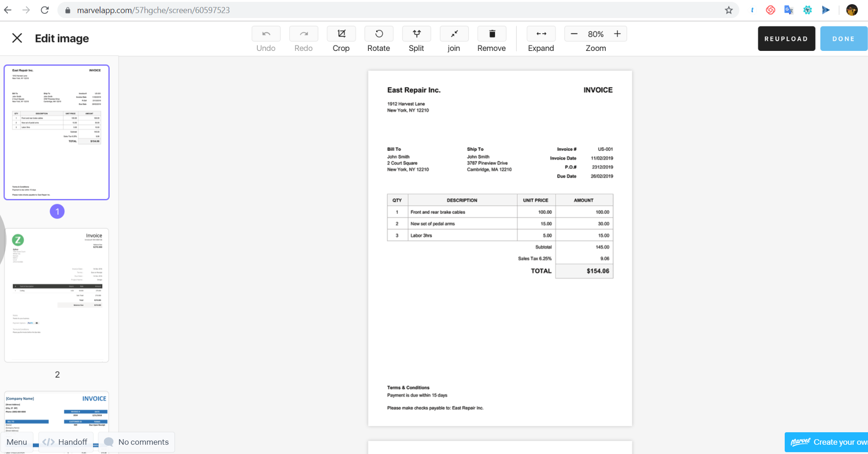Click the 'UNIT PRICE' column header
Image resolution: width=868 pixels, height=454 pixels.
click(x=536, y=200)
